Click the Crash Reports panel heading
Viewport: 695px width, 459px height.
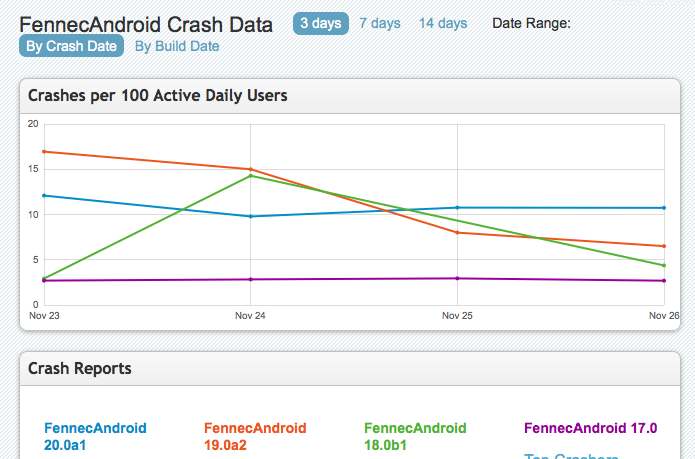click(x=80, y=369)
